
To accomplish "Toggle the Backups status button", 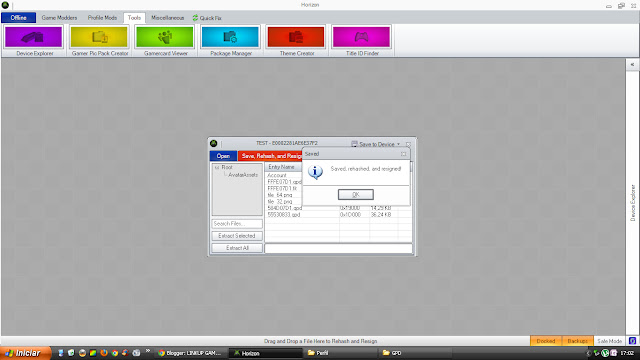I will pyautogui.click(x=578, y=341).
